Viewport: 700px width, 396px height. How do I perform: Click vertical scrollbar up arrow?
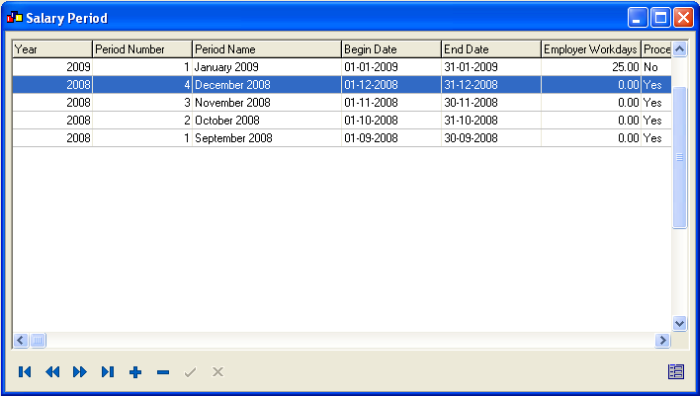pyautogui.click(x=679, y=49)
